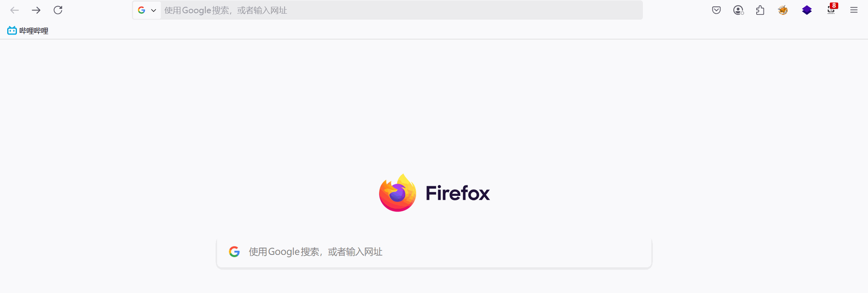Click the empty bookmarks toolbar area

click(x=458, y=31)
